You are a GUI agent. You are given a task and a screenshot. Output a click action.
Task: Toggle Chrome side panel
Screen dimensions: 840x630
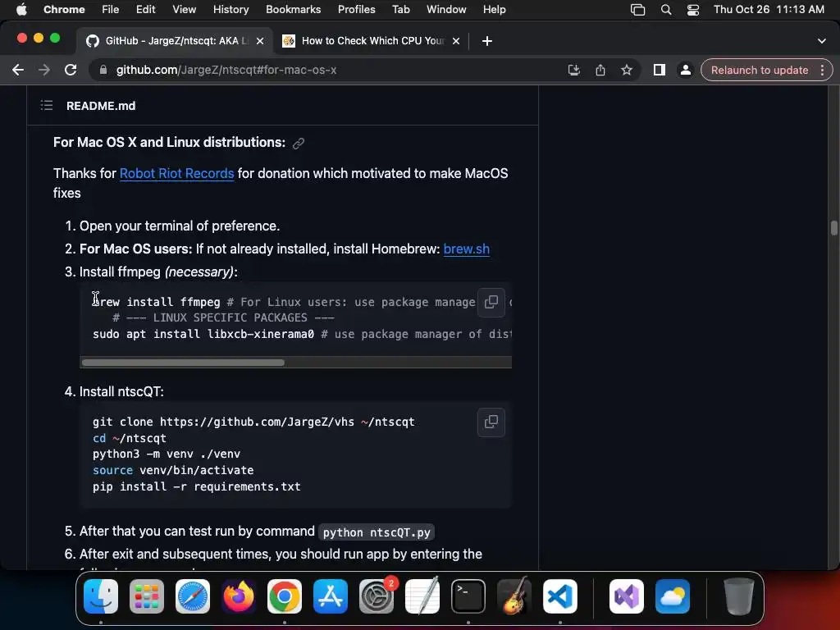point(659,71)
